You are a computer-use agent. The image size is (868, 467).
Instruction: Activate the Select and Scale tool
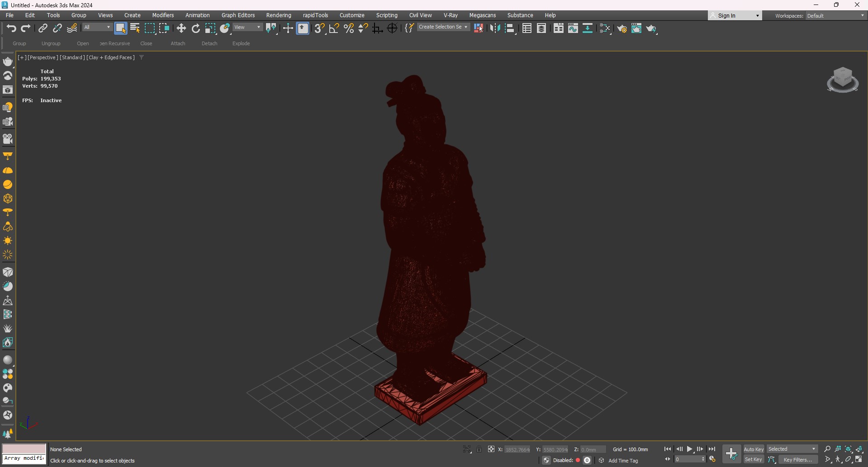[210, 28]
